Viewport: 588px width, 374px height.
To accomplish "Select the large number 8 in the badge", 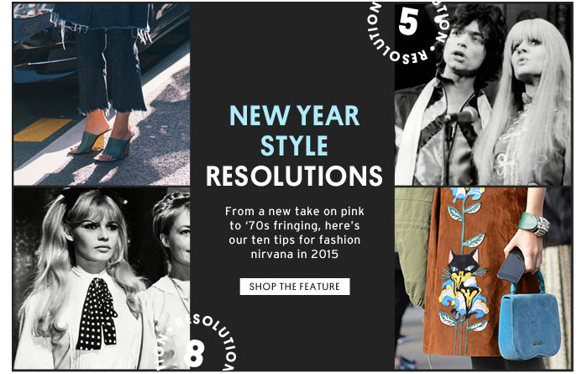I will tap(194, 353).
